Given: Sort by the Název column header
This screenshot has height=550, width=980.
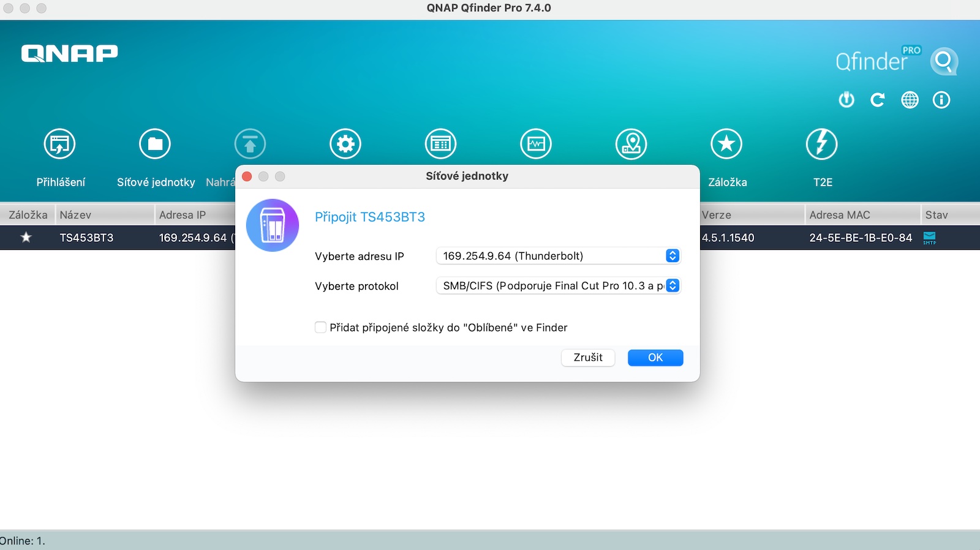Looking at the screenshot, I should (105, 215).
